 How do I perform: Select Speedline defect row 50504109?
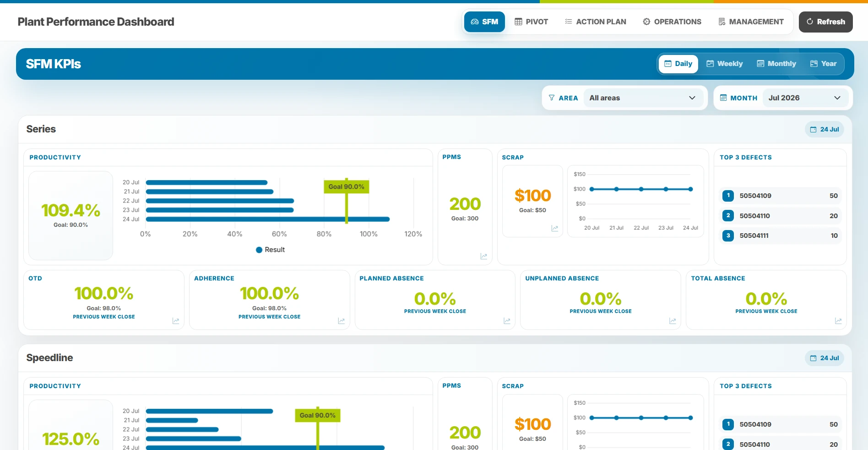pos(780,424)
